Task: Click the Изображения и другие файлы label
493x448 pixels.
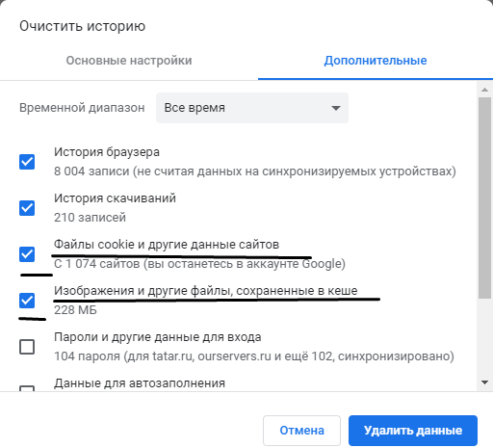Action: 206,291
